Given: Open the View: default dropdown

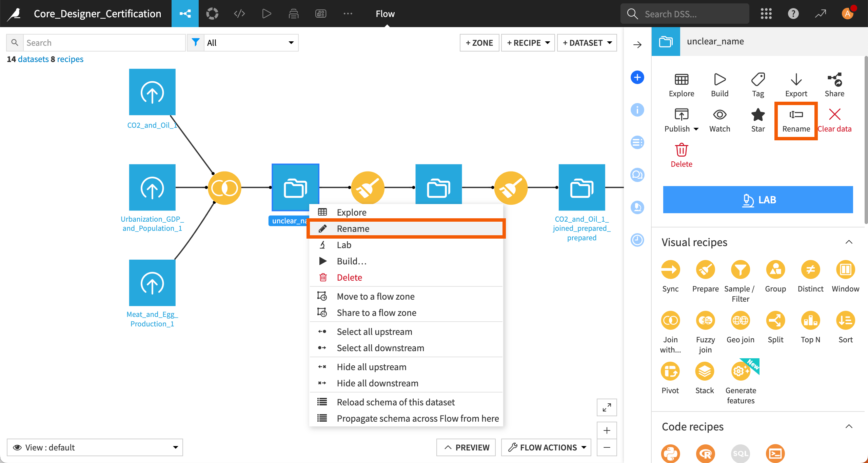Looking at the screenshot, I should [x=95, y=447].
